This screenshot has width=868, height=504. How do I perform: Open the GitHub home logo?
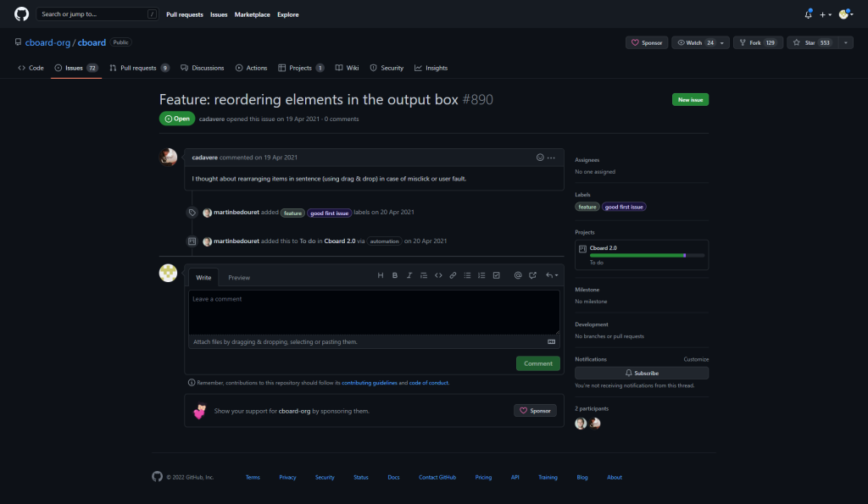(21, 14)
